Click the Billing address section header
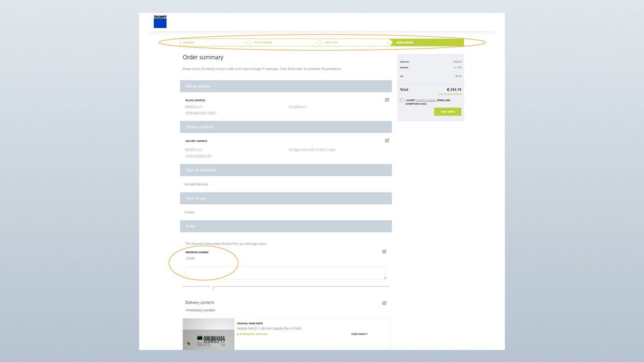Screen dimensions: 644x362 [x=286, y=86]
